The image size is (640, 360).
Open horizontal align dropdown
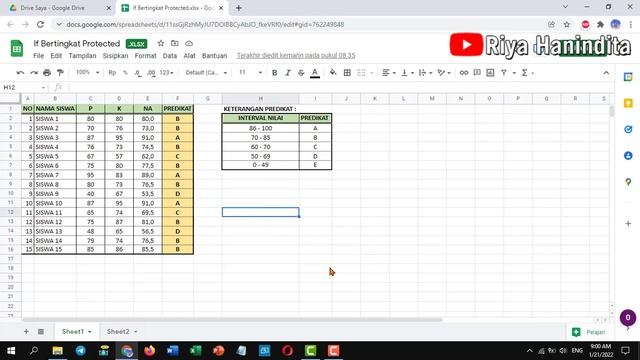389,73
